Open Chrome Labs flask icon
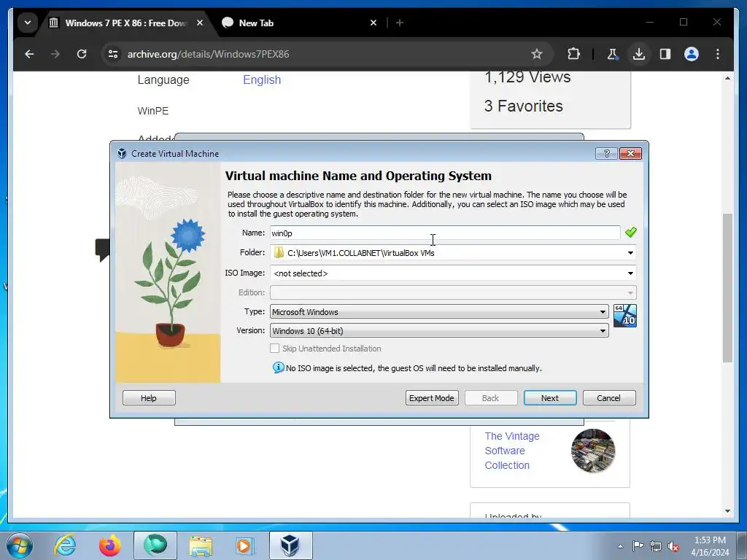This screenshot has height=560, width=747. click(613, 54)
